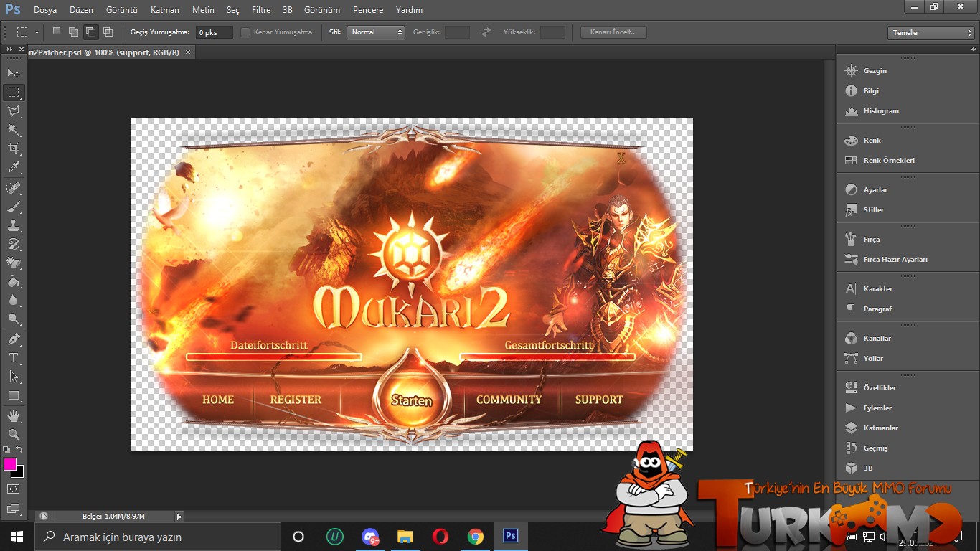Screen dimensions: 980x551
Task: Select the Brush tool
Action: pyautogui.click(x=14, y=207)
